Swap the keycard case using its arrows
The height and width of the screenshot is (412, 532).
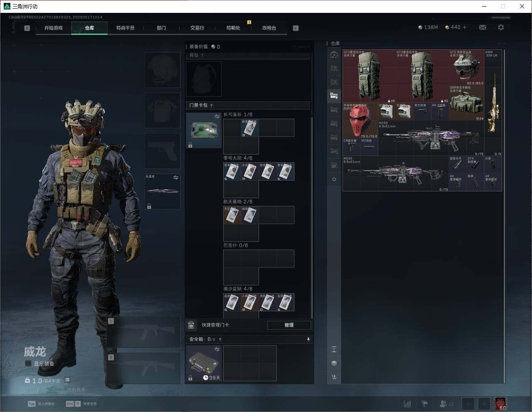point(217,116)
